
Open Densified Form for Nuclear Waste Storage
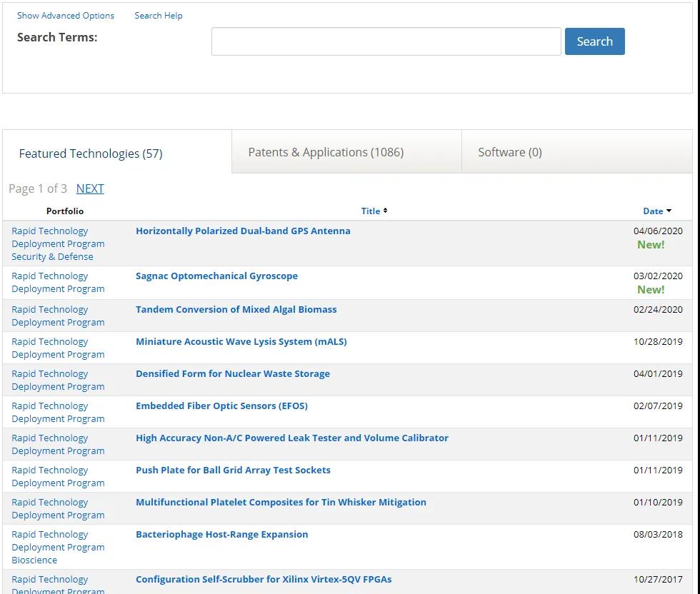(233, 373)
